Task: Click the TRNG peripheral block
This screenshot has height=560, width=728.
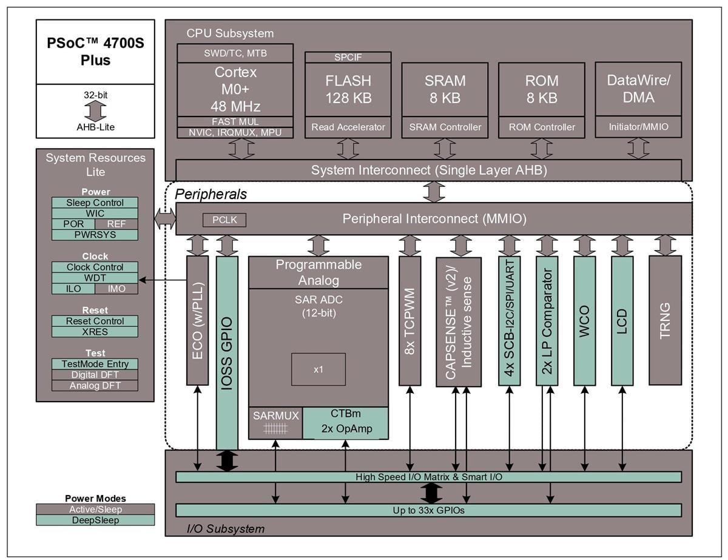Action: click(x=666, y=322)
